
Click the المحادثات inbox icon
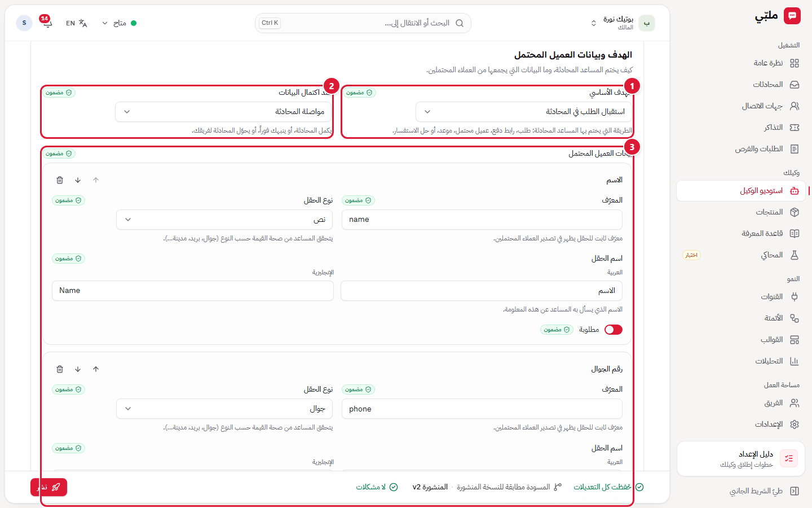pos(795,85)
